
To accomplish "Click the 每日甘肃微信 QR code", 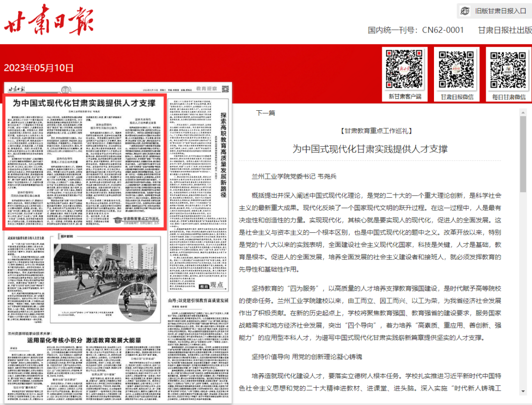I will 507,68.
